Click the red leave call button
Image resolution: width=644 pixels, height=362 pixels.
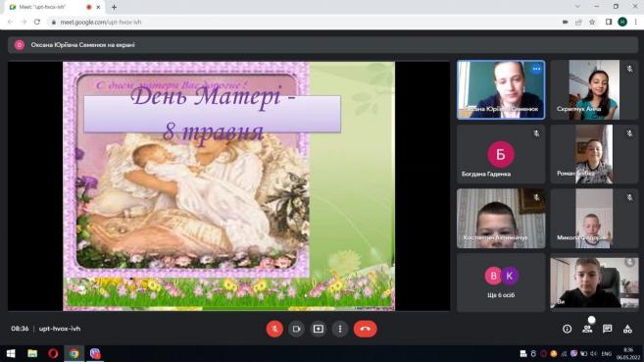365,329
